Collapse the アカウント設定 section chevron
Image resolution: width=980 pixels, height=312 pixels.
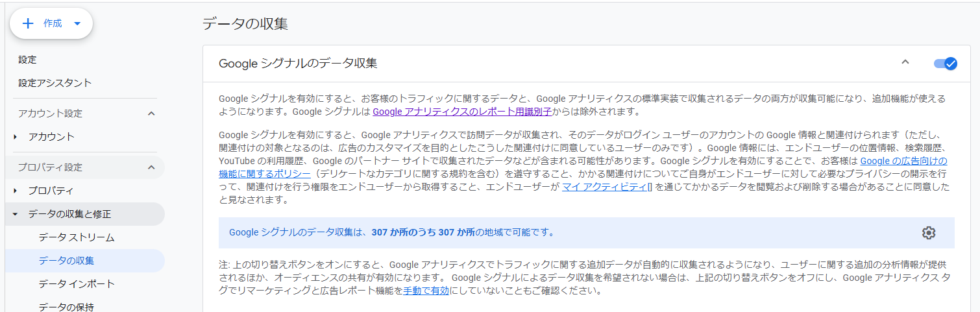(151, 114)
